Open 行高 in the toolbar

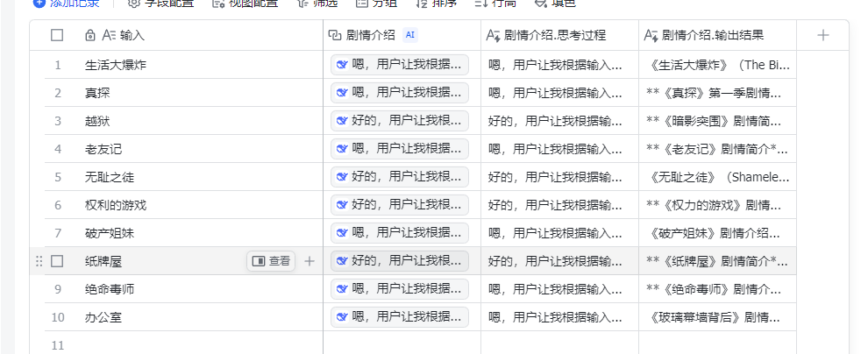coord(495,3)
